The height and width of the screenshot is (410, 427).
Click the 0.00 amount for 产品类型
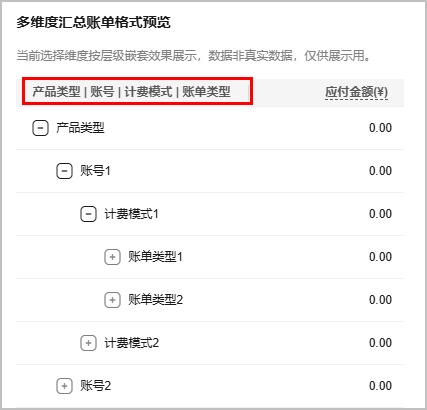(x=380, y=128)
